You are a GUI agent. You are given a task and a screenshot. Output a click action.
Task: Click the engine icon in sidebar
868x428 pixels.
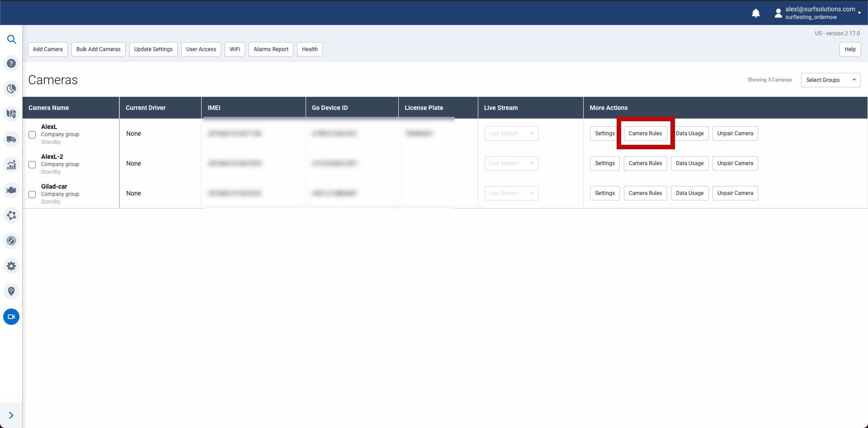11,190
